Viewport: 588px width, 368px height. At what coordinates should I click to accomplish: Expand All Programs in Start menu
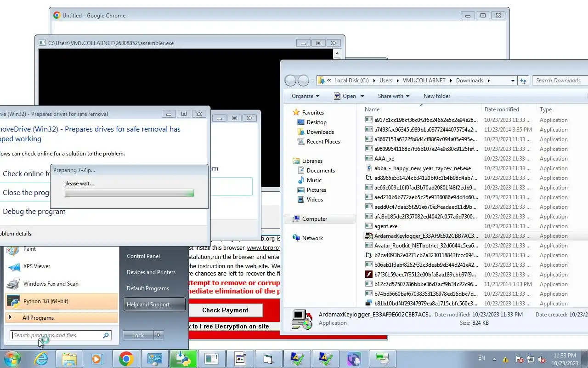pyautogui.click(x=62, y=318)
